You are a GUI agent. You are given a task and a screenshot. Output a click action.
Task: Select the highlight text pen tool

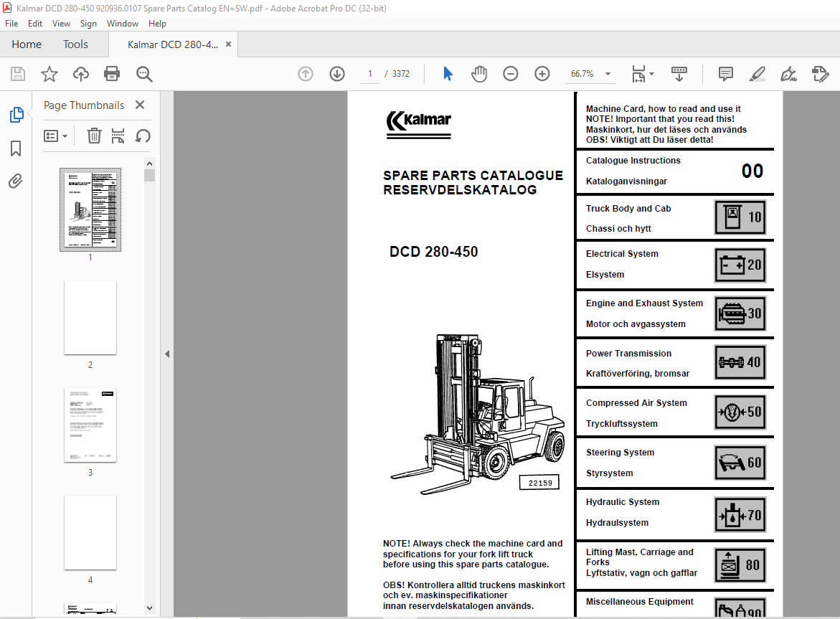(757, 74)
